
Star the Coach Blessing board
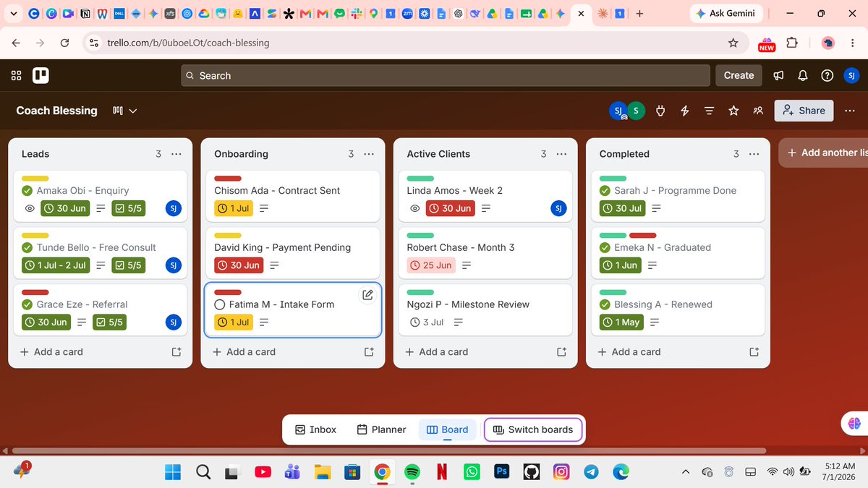[x=733, y=111]
